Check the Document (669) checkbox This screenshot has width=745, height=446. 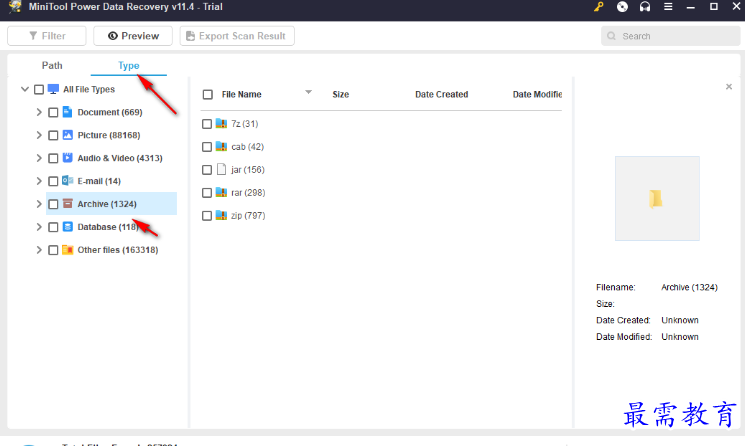pyautogui.click(x=53, y=113)
